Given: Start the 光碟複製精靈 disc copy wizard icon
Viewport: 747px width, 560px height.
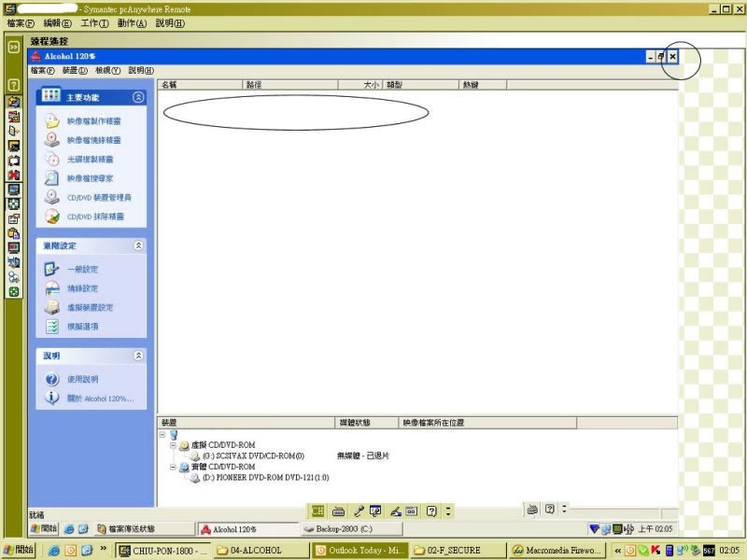Looking at the screenshot, I should pos(52,159).
